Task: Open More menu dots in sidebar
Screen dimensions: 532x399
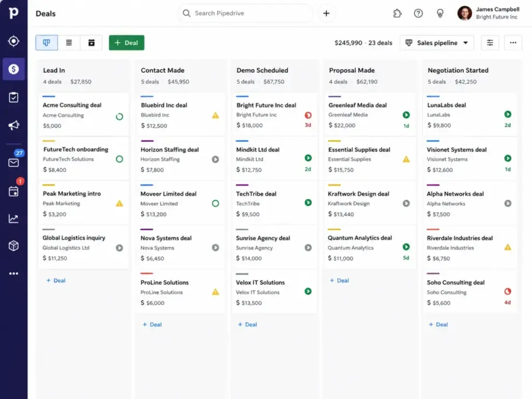Action: [x=14, y=273]
